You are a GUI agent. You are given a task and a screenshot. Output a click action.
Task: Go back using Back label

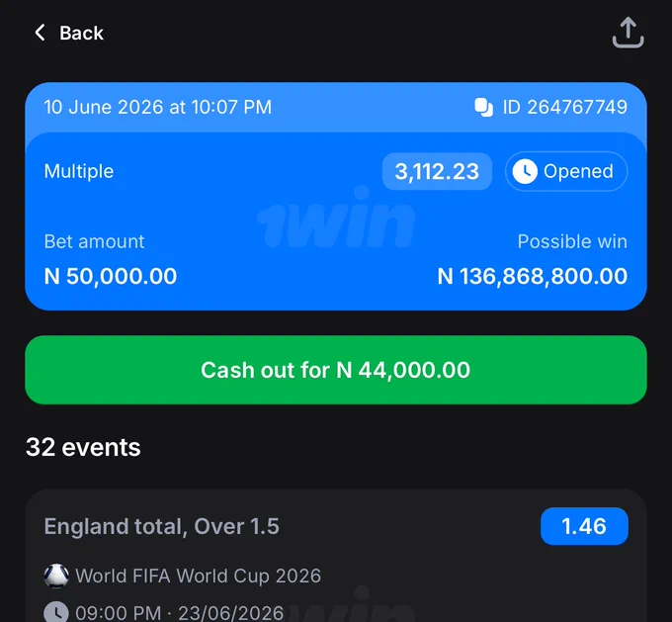coord(81,33)
